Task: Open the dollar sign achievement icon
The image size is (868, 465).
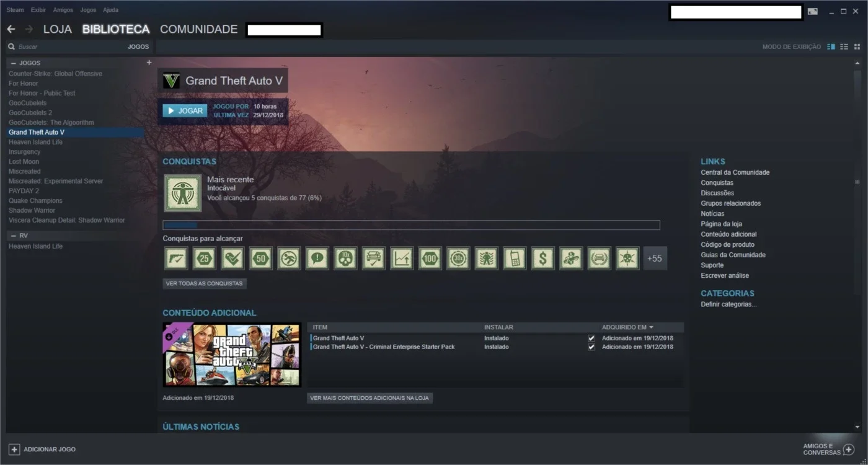Action: click(x=542, y=259)
